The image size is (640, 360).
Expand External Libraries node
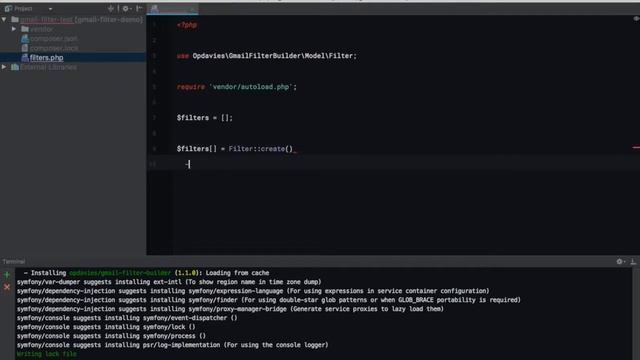pos(4,67)
